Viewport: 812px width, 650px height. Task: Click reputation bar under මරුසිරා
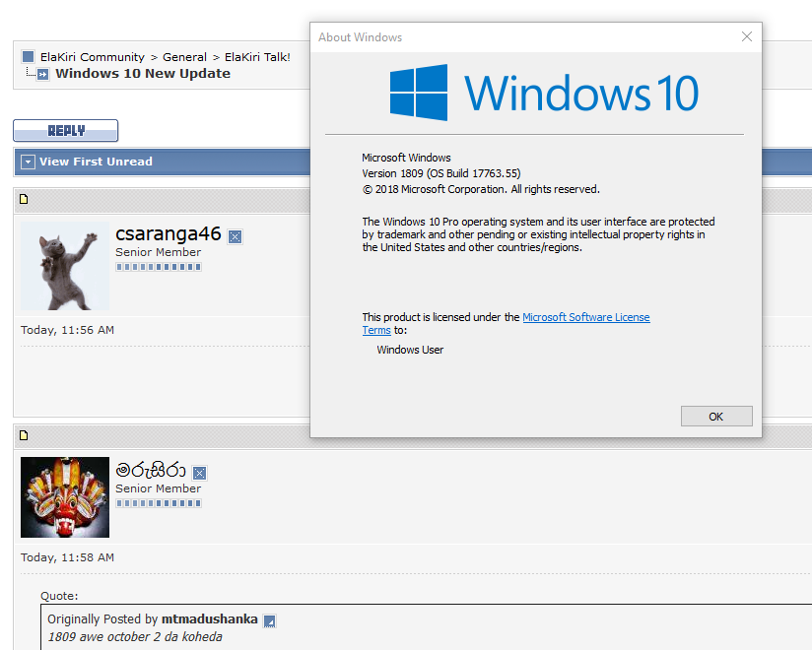tap(159, 503)
